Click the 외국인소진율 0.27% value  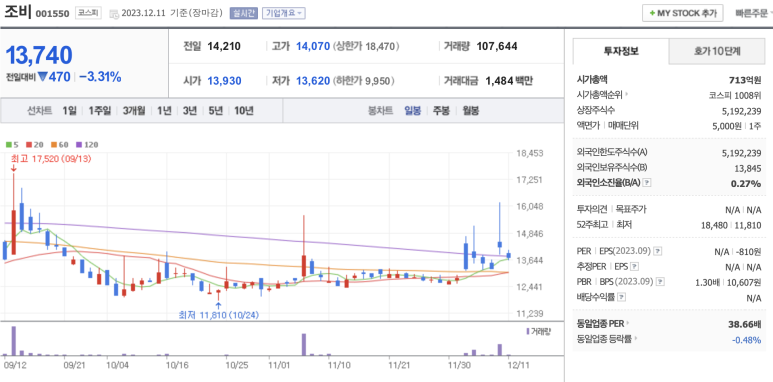tap(746, 183)
